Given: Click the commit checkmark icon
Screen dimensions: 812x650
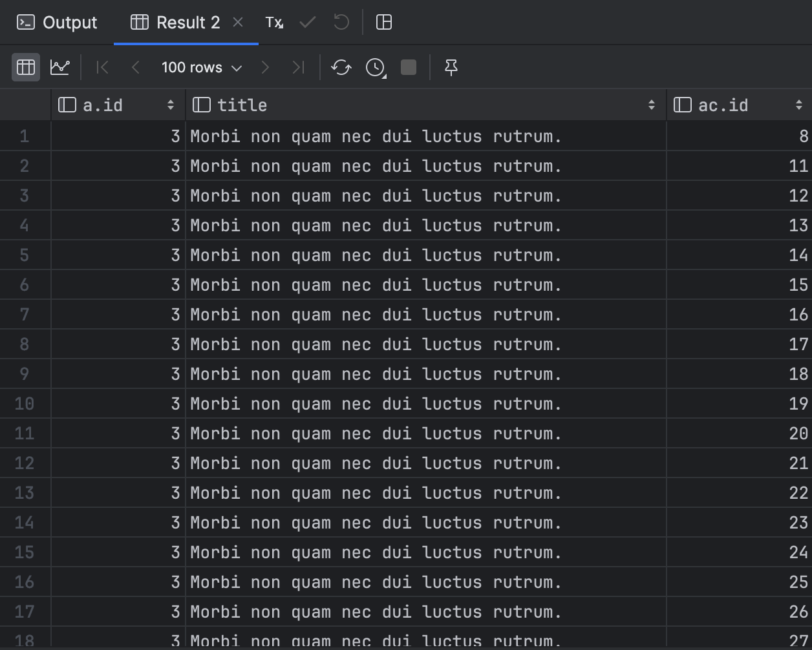Looking at the screenshot, I should pyautogui.click(x=308, y=23).
